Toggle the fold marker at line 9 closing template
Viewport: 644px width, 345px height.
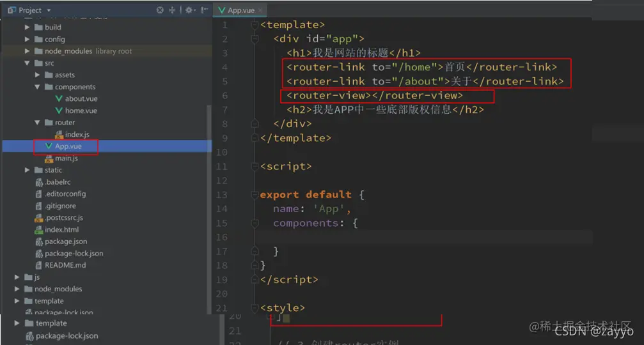(255, 138)
